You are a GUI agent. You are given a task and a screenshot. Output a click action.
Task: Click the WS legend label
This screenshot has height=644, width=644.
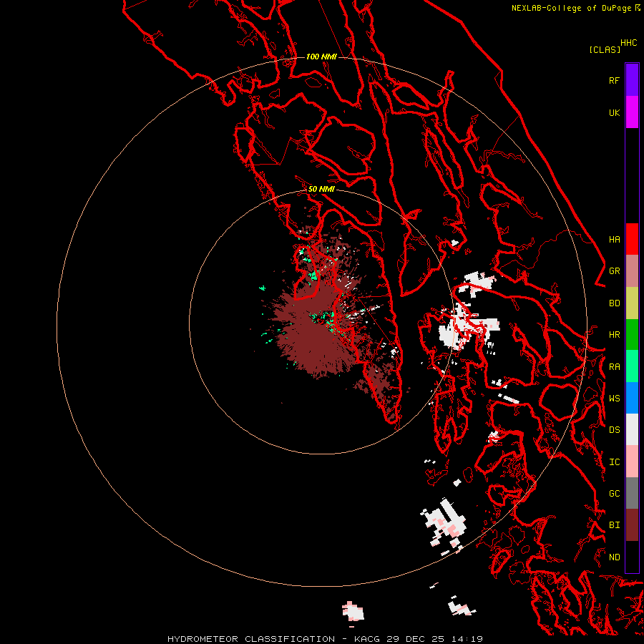coord(614,398)
